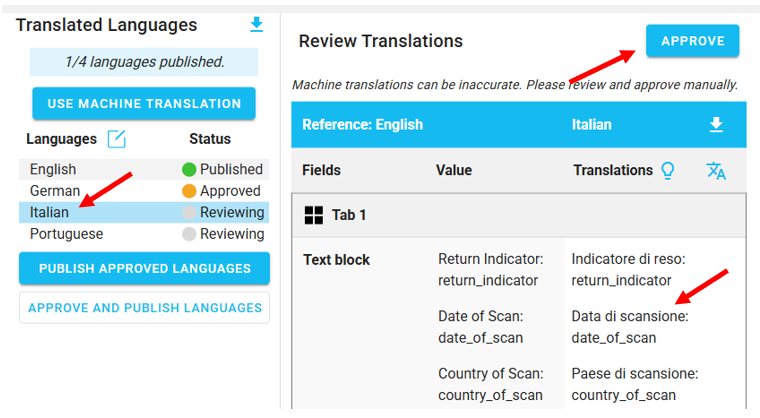Download Italian translation from the blue header

pyautogui.click(x=715, y=125)
